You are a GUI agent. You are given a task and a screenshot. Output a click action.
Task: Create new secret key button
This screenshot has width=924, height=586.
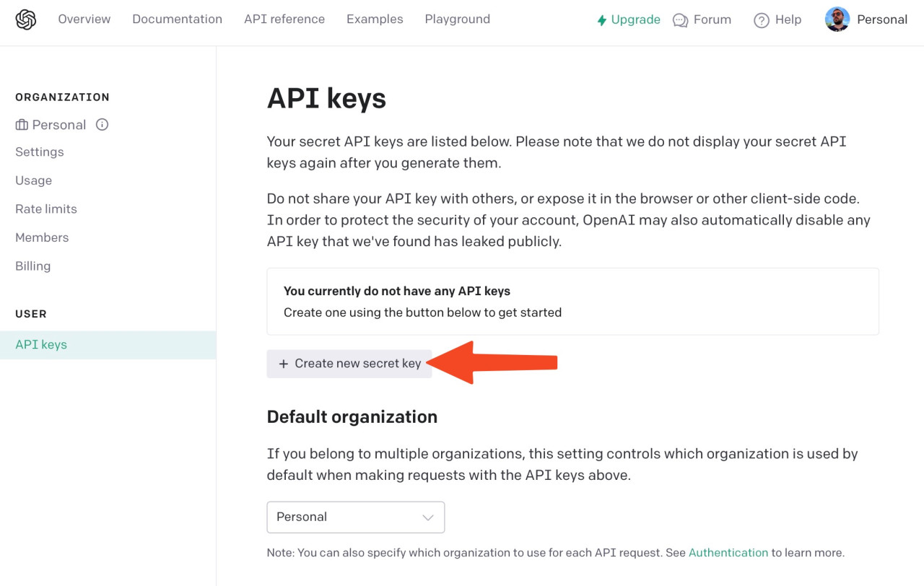(349, 364)
